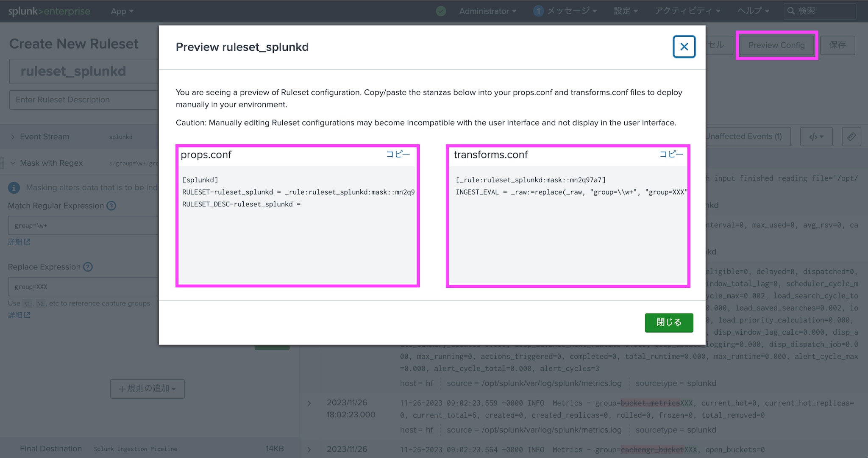Open the メッセージ menu

[x=572, y=11]
